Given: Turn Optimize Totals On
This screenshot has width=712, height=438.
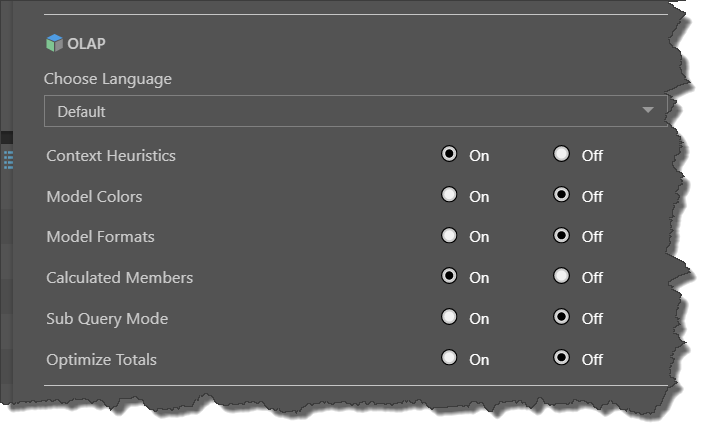Looking at the screenshot, I should coord(449,358).
